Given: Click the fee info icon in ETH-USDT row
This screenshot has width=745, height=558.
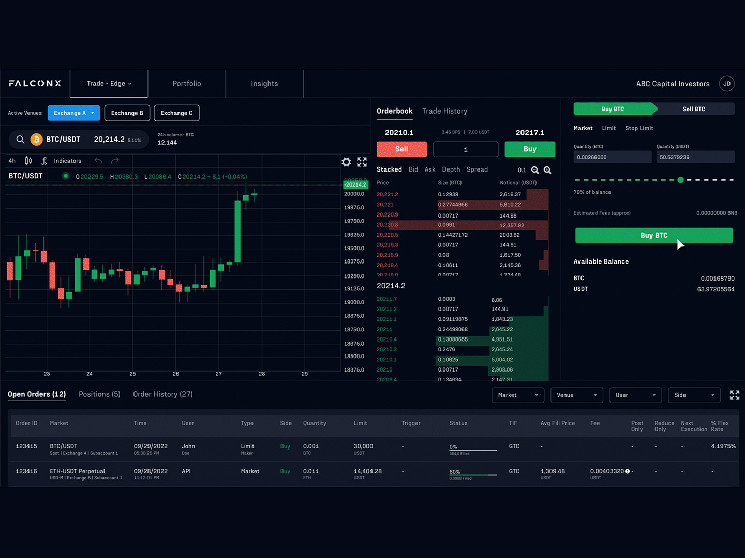Looking at the screenshot, I should pyautogui.click(x=627, y=471).
